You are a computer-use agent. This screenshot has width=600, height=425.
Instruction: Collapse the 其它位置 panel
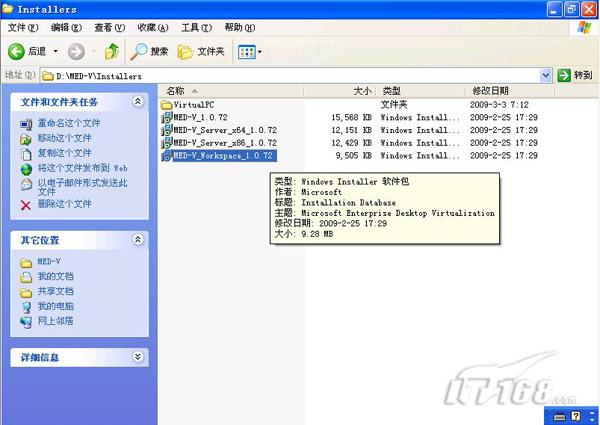(137, 239)
